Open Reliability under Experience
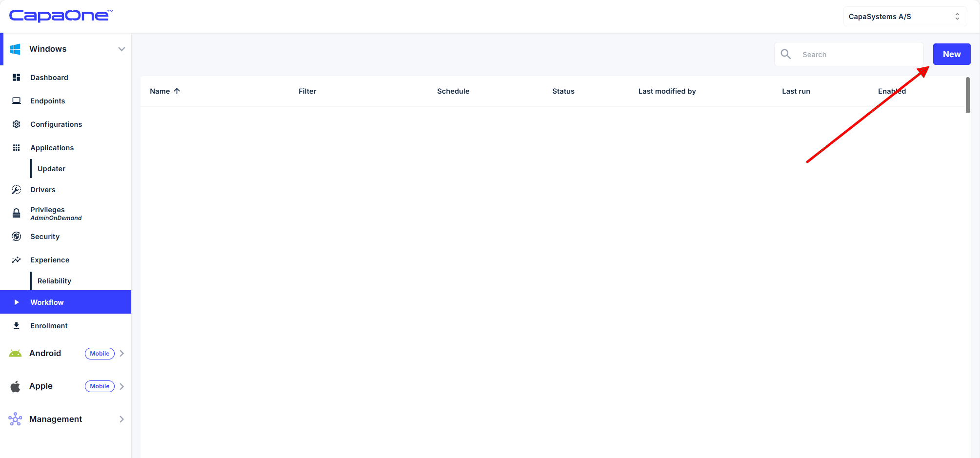This screenshot has width=980, height=458. [54, 281]
